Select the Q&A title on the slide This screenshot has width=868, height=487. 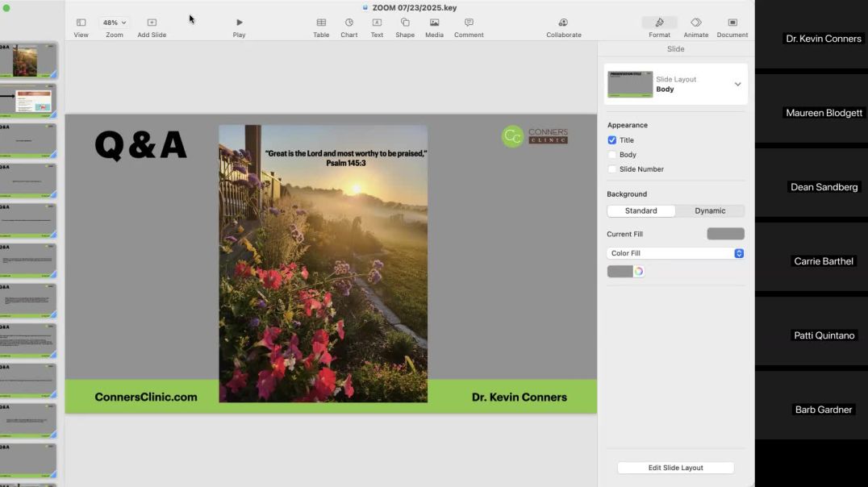click(x=141, y=145)
